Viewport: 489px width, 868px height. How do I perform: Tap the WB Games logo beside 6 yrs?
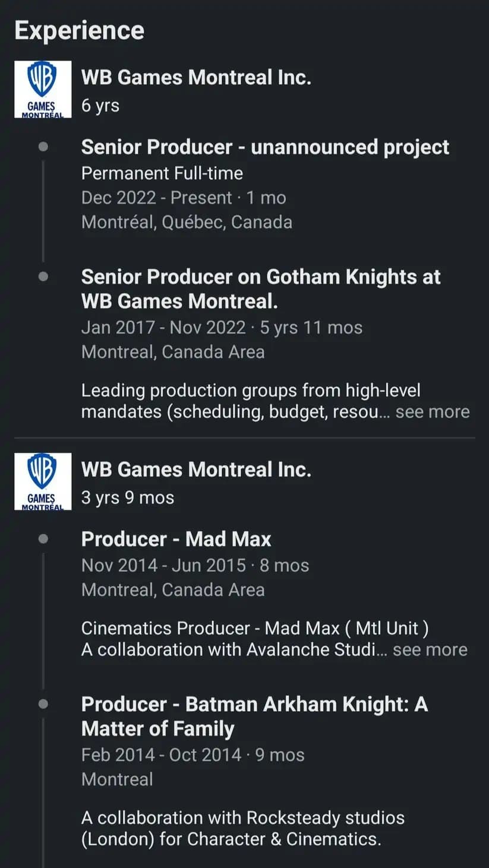point(43,89)
